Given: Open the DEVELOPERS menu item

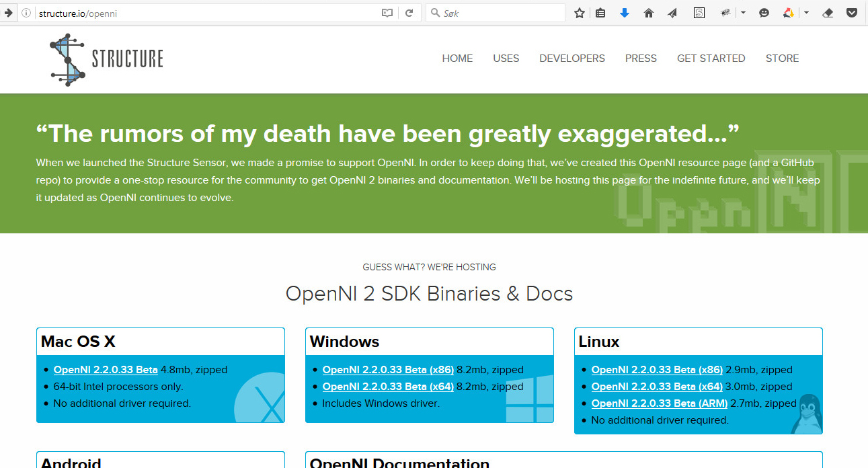Looking at the screenshot, I should 572,58.
